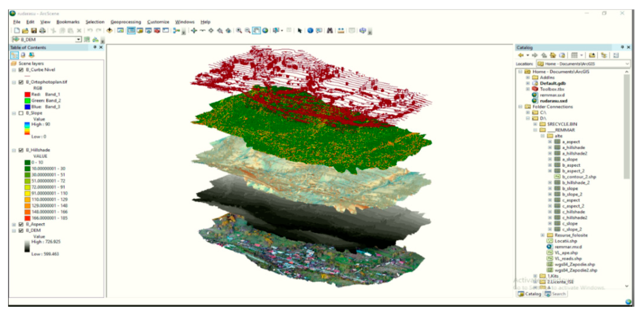The width and height of the screenshot is (644, 315).
Task: Activate the Identify tool
Action: coord(310,31)
